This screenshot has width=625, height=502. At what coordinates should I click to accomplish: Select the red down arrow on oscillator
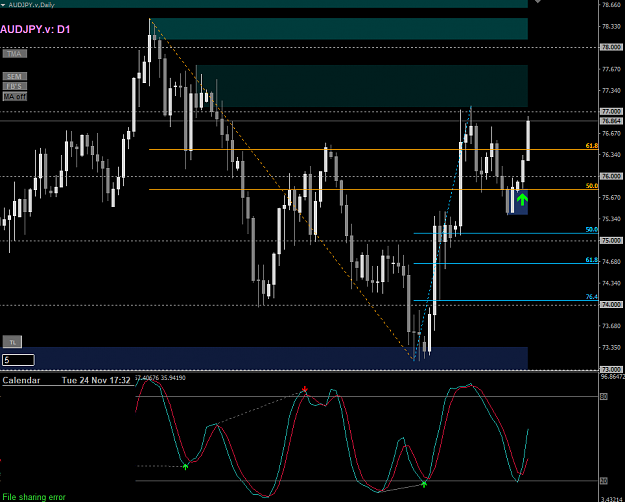coord(305,389)
